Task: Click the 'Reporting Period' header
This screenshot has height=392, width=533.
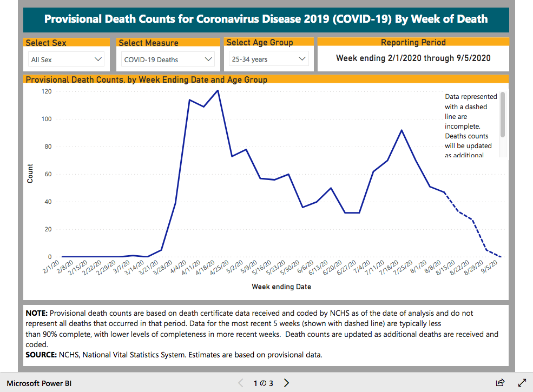Action: tap(413, 42)
